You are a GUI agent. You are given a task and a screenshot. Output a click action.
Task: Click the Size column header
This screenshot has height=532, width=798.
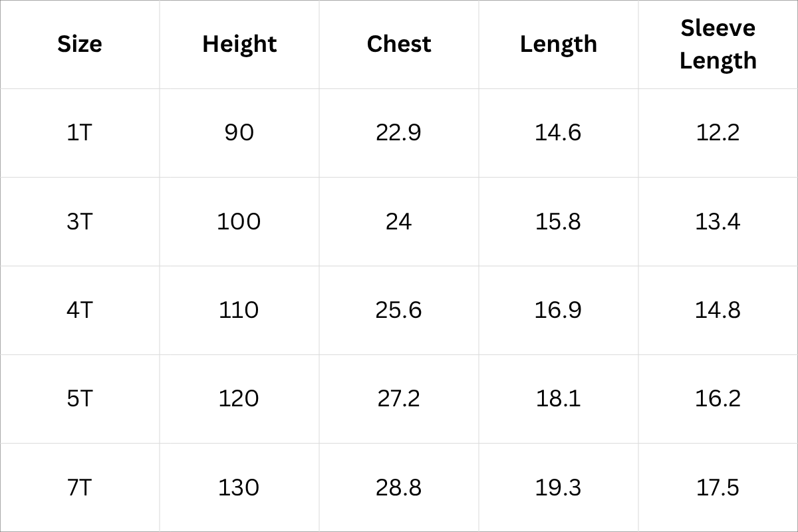[x=80, y=45]
